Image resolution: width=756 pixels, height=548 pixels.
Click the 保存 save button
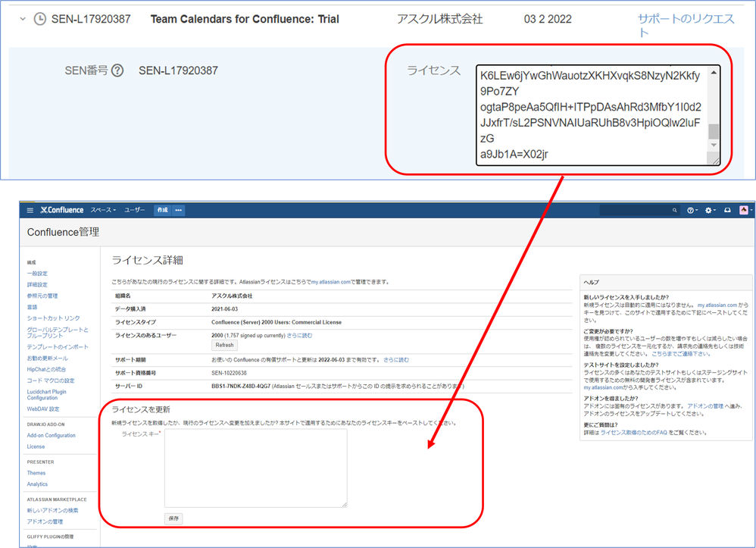click(x=173, y=518)
